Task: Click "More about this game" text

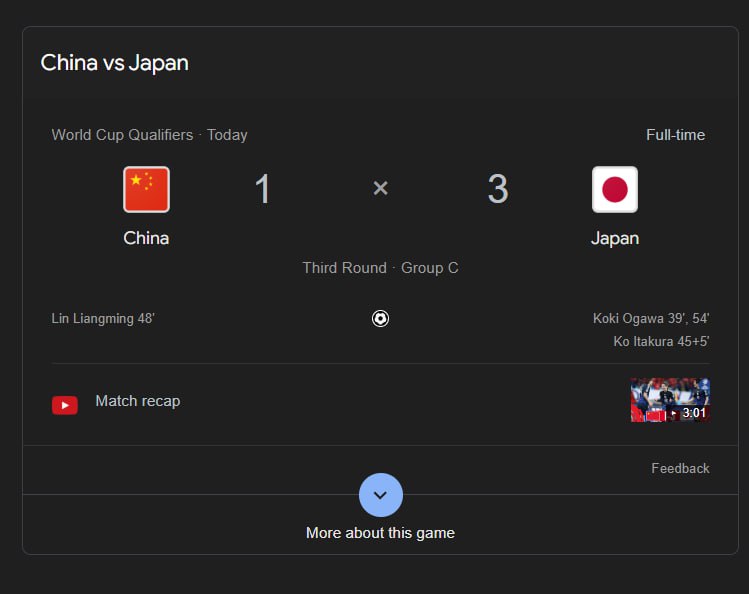Action: pyautogui.click(x=380, y=533)
